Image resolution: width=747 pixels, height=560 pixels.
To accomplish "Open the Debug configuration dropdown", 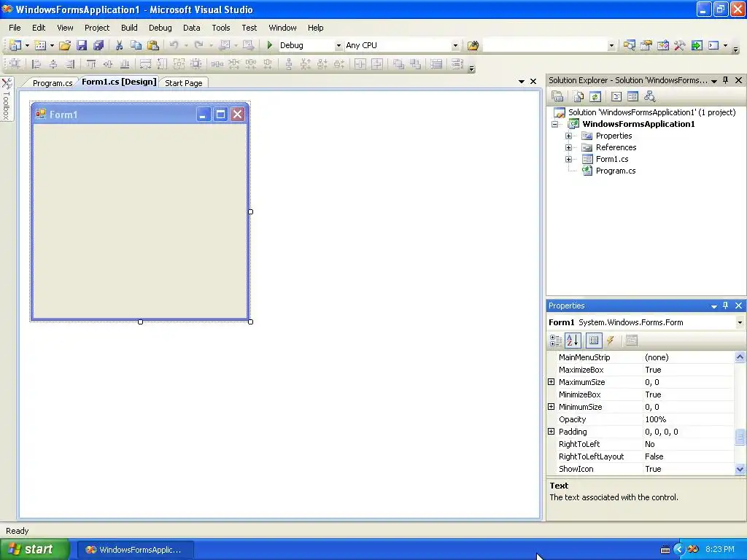I will [338, 46].
